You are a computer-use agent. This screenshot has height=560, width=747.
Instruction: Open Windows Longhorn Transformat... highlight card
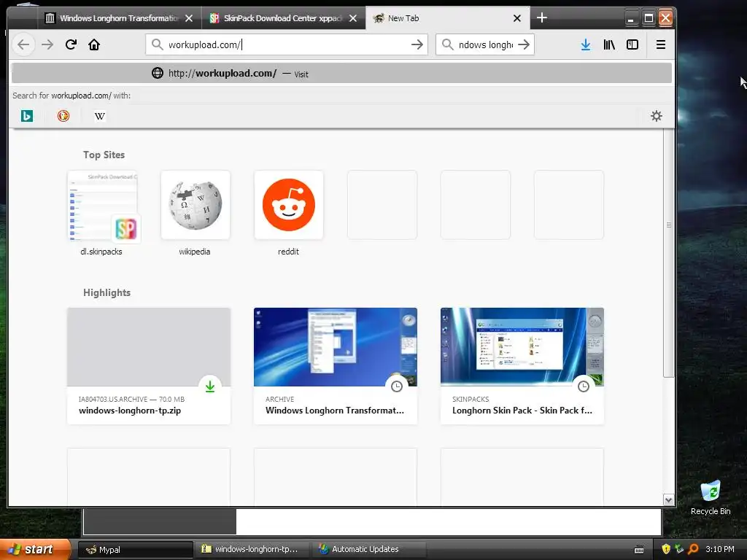336,366
